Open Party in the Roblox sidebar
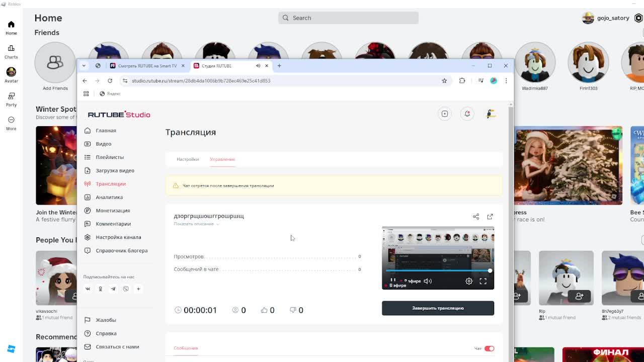644x362 pixels. (x=11, y=99)
